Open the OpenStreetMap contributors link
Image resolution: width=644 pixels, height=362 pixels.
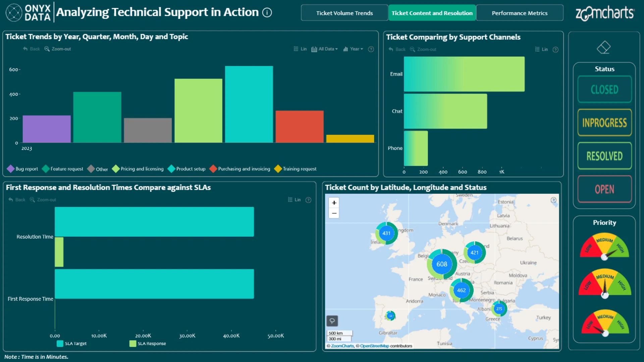(x=374, y=346)
